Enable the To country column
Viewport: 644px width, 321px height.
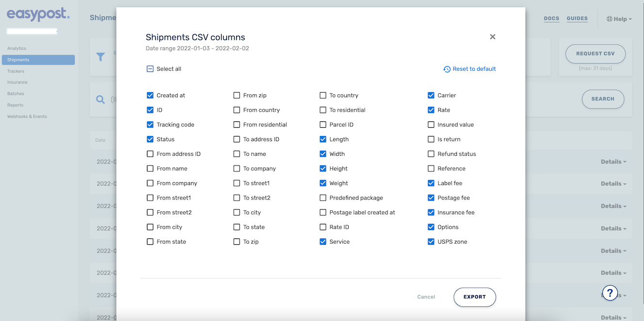click(323, 96)
